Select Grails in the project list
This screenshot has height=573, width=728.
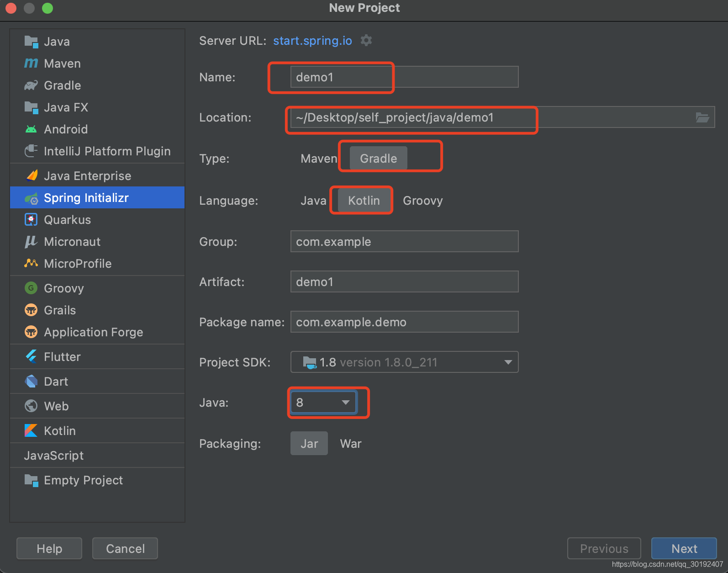tap(97, 310)
